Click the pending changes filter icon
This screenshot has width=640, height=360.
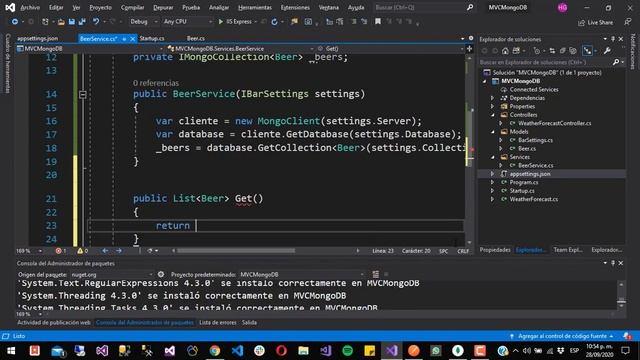click(537, 51)
